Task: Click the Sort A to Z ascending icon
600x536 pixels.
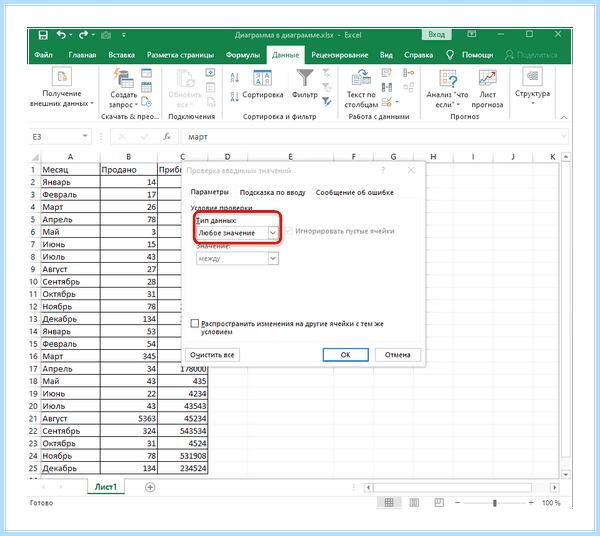Action: 235,78
